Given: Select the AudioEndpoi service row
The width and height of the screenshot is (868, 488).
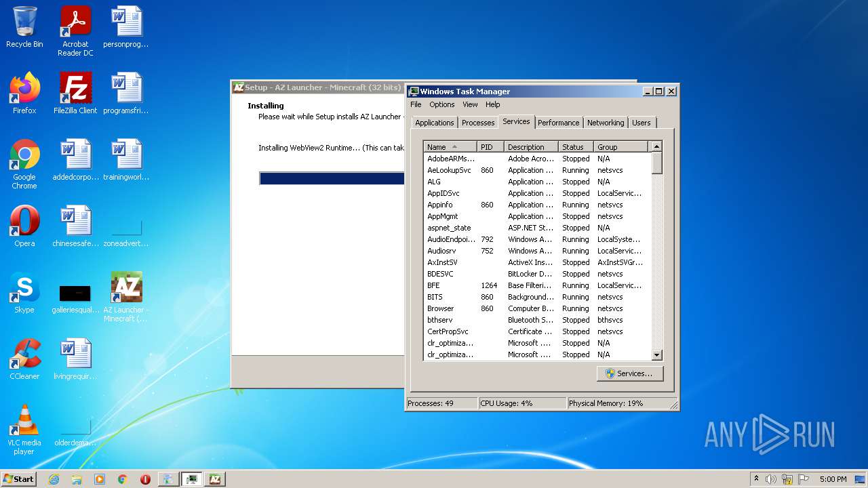Looking at the screenshot, I should (x=537, y=239).
